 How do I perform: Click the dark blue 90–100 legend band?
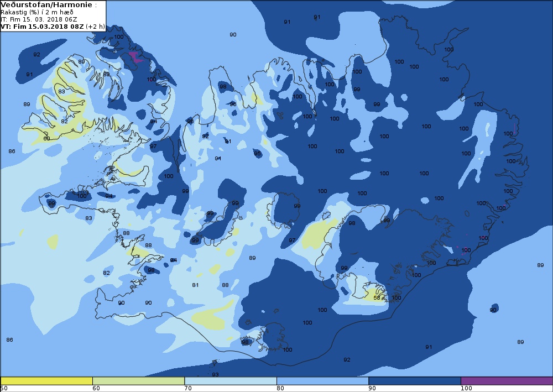point(415,381)
